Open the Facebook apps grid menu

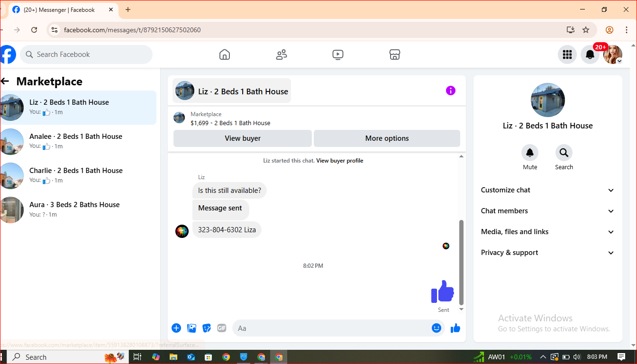pyautogui.click(x=567, y=55)
